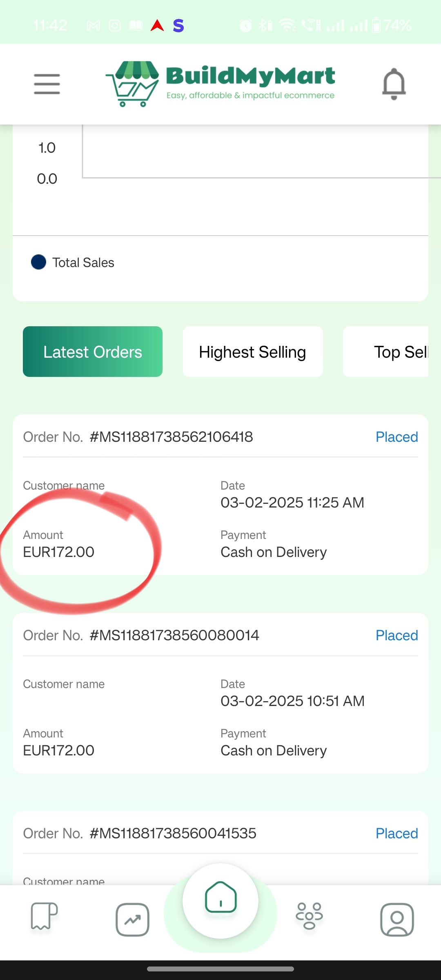The height and width of the screenshot is (980, 441).
Task: Tap the Gmail status bar icon
Action: point(94,26)
